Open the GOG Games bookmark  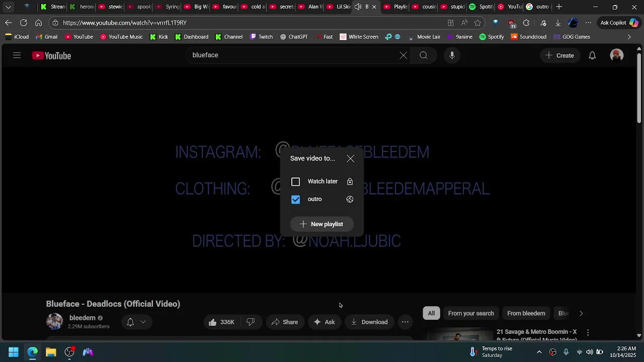click(x=572, y=37)
